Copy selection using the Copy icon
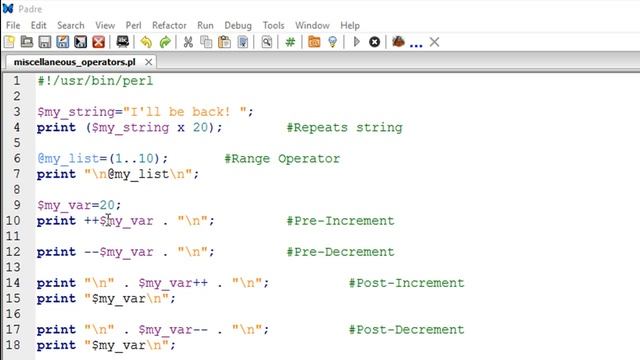The width and height of the screenshot is (640, 360). (206, 42)
